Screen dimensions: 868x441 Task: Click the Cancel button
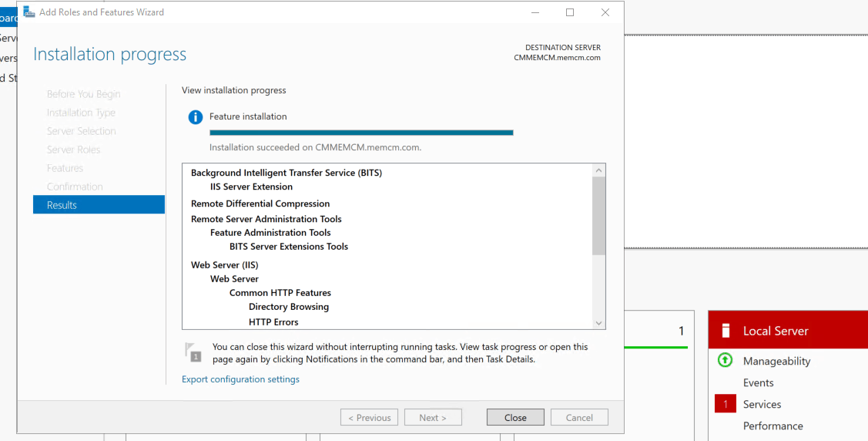[579, 417]
